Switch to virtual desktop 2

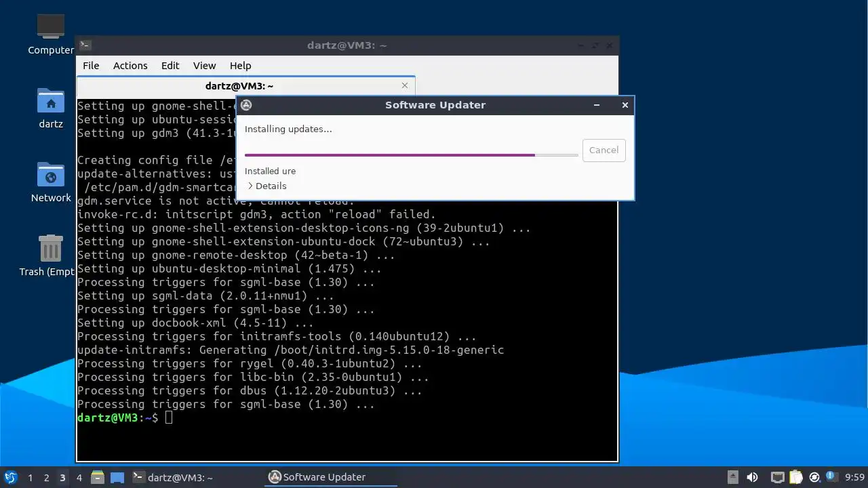[x=46, y=478]
